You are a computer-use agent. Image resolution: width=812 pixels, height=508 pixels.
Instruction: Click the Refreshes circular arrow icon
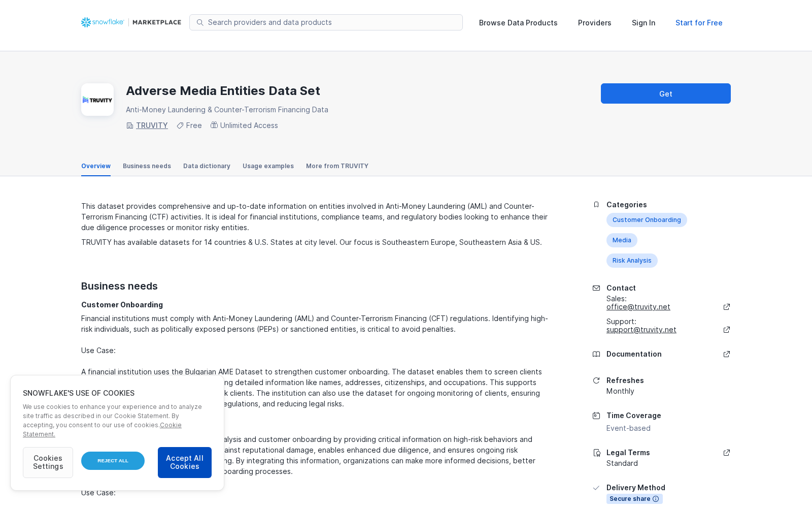pos(596,380)
